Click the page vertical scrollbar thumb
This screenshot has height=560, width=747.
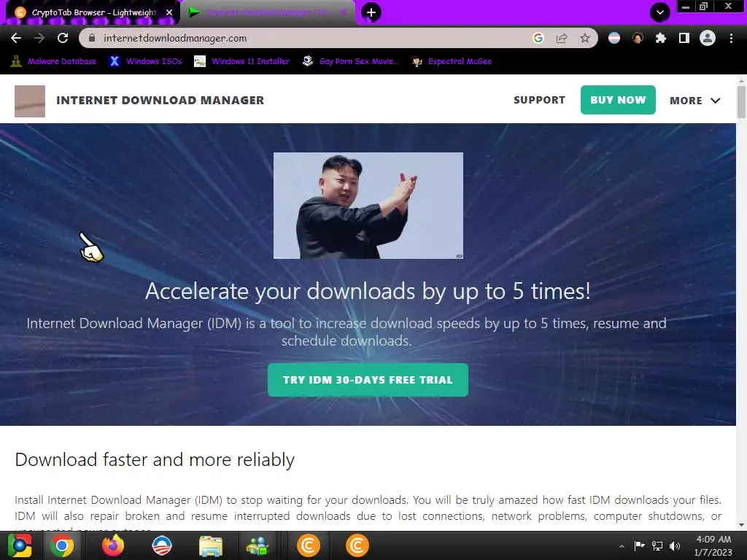point(741,101)
